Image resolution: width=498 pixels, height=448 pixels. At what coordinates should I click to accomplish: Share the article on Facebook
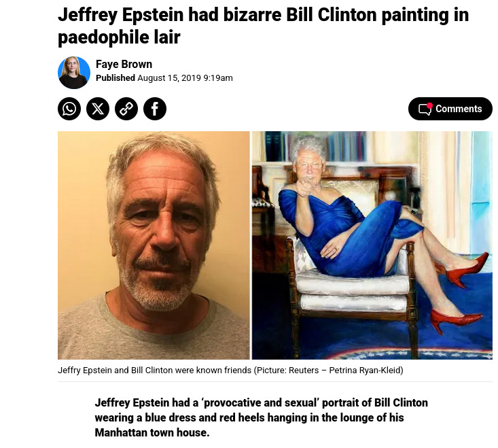coord(155,109)
